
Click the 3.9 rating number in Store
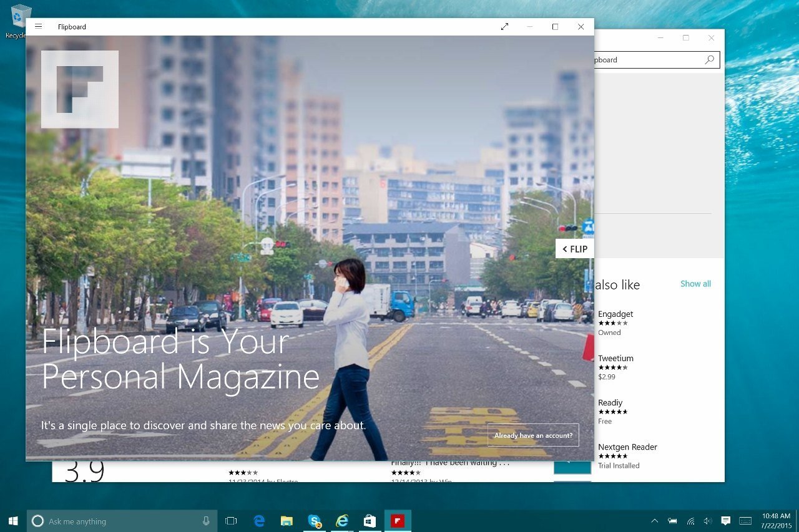pyautogui.click(x=84, y=472)
